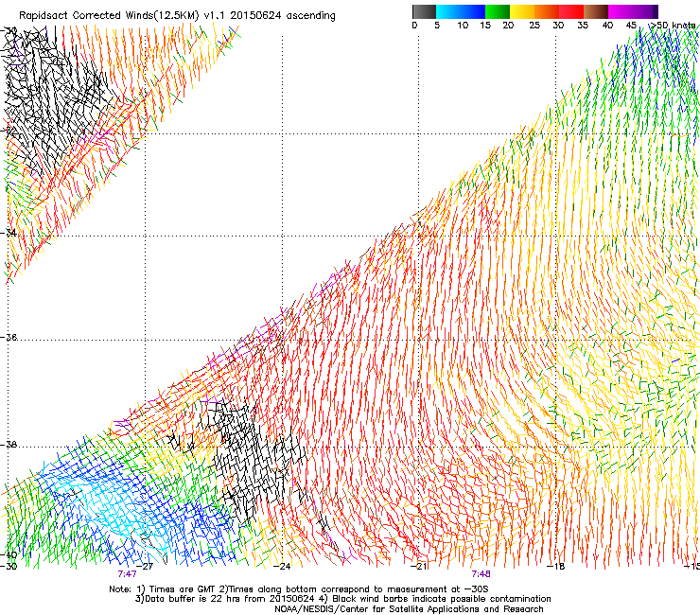Click the -24 longitude axis label

click(x=282, y=567)
